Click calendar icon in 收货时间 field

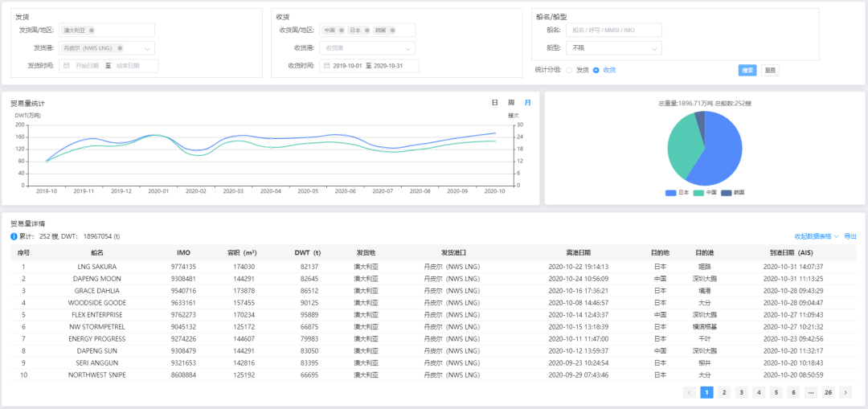tap(326, 66)
